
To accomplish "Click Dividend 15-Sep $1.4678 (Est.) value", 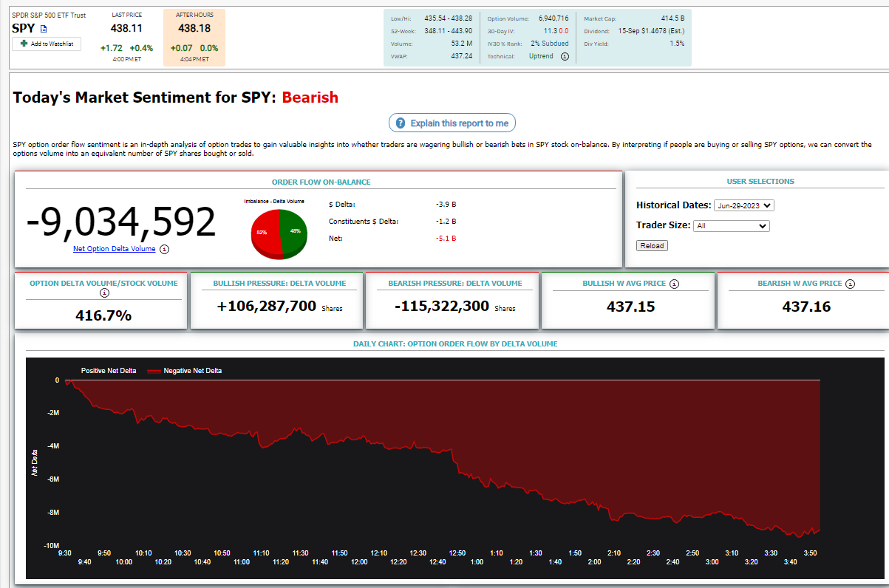I will pyautogui.click(x=651, y=31).
